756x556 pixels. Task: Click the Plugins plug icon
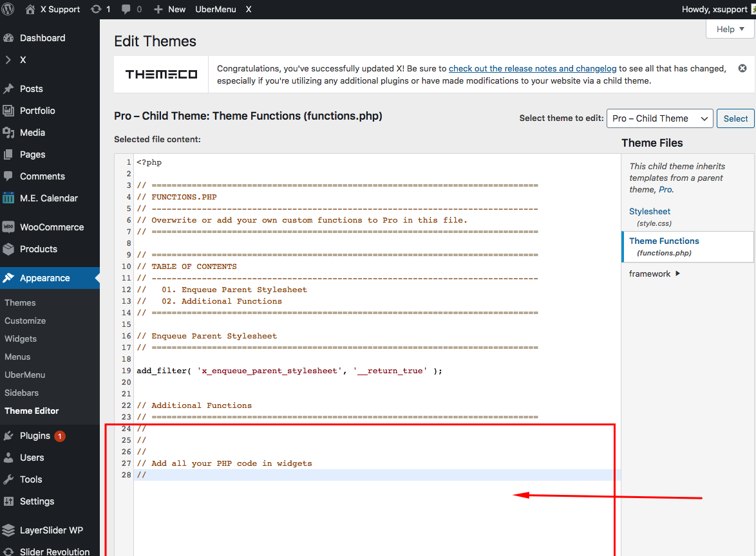pyautogui.click(x=8, y=436)
